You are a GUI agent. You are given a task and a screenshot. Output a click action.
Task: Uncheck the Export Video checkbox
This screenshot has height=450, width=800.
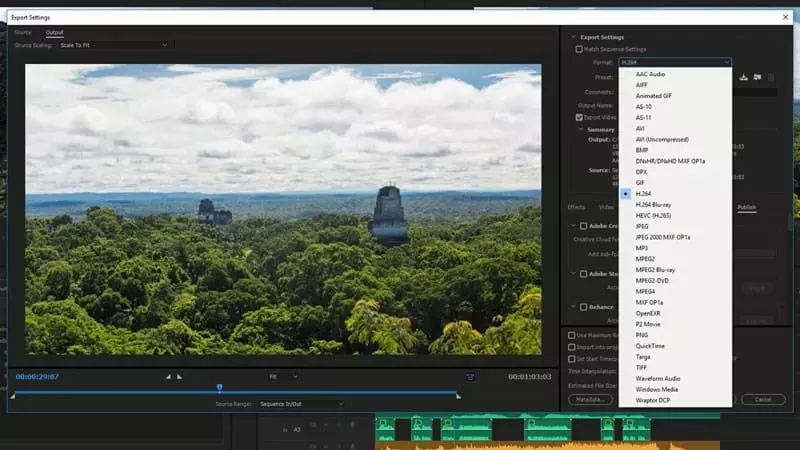(579, 117)
